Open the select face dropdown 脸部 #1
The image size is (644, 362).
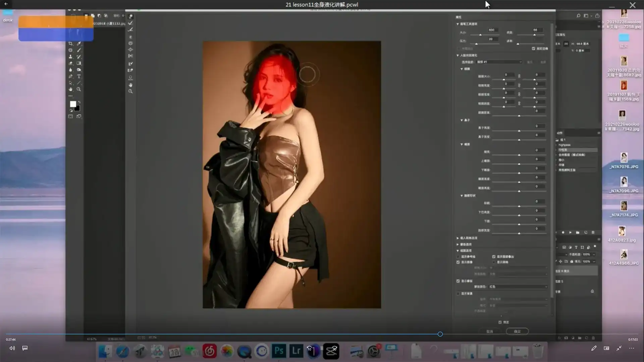click(x=499, y=62)
